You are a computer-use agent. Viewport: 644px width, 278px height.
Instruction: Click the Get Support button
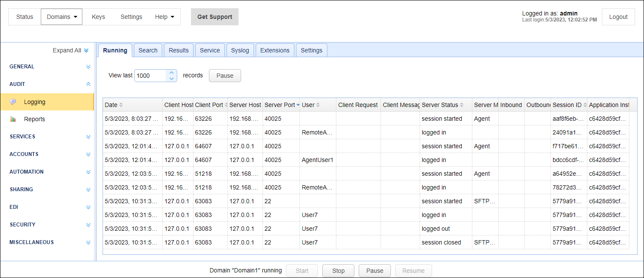[x=215, y=17]
